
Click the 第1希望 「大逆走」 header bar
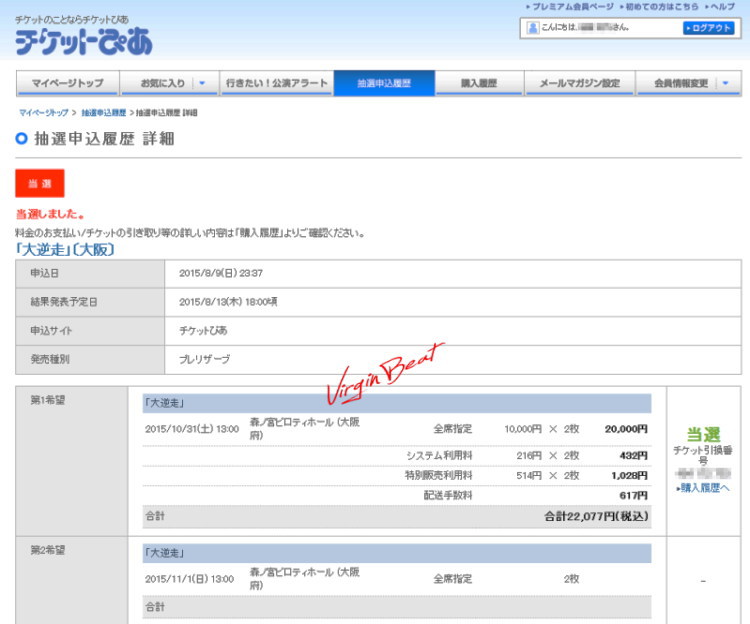(397, 403)
